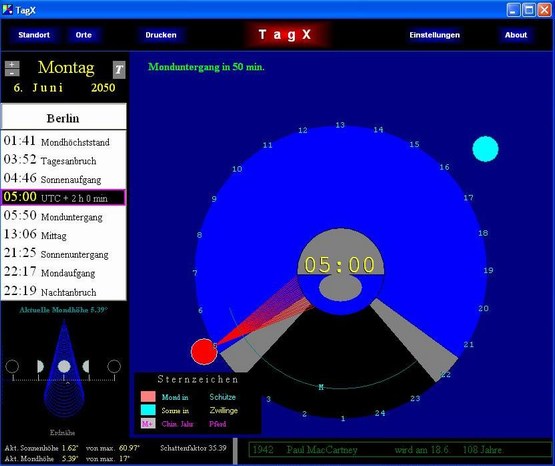Click the month Juni

48,88
